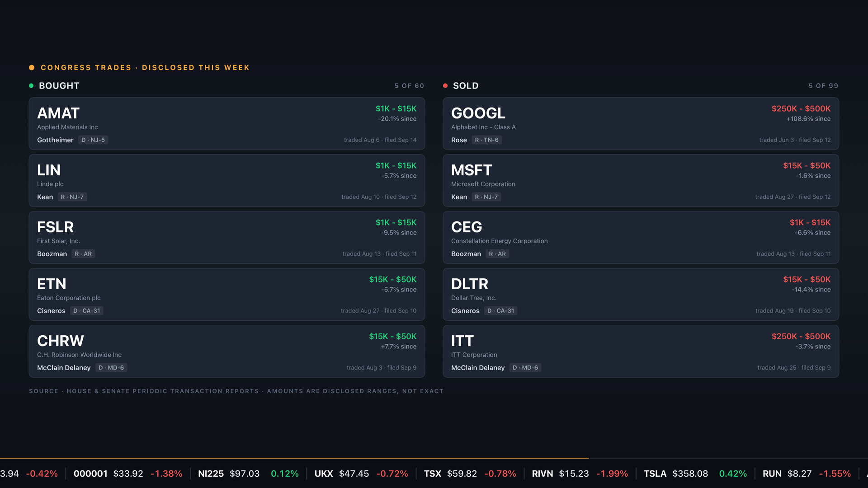Image resolution: width=868 pixels, height=488 pixels.
Task: Click the NI225 ticker in bottom tape
Action: tap(211, 474)
